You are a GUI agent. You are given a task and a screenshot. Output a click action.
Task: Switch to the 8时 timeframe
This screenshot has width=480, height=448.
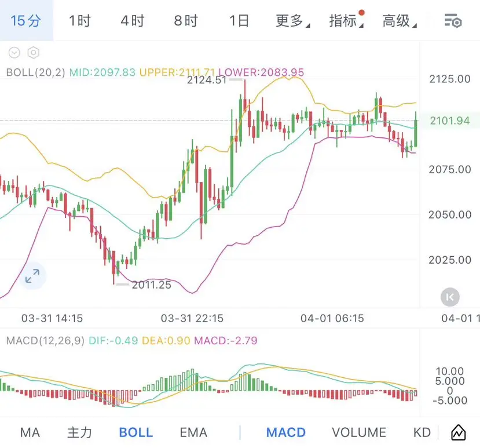pyautogui.click(x=186, y=21)
